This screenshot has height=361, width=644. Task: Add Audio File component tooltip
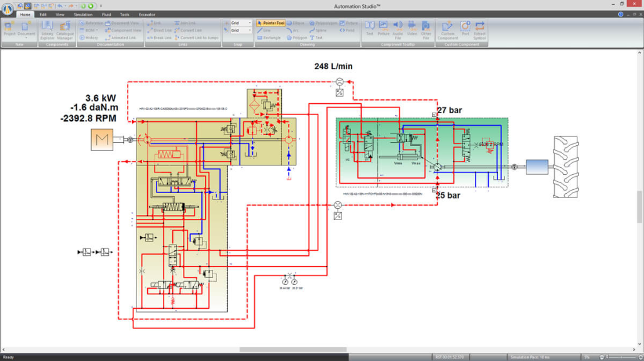397,30
